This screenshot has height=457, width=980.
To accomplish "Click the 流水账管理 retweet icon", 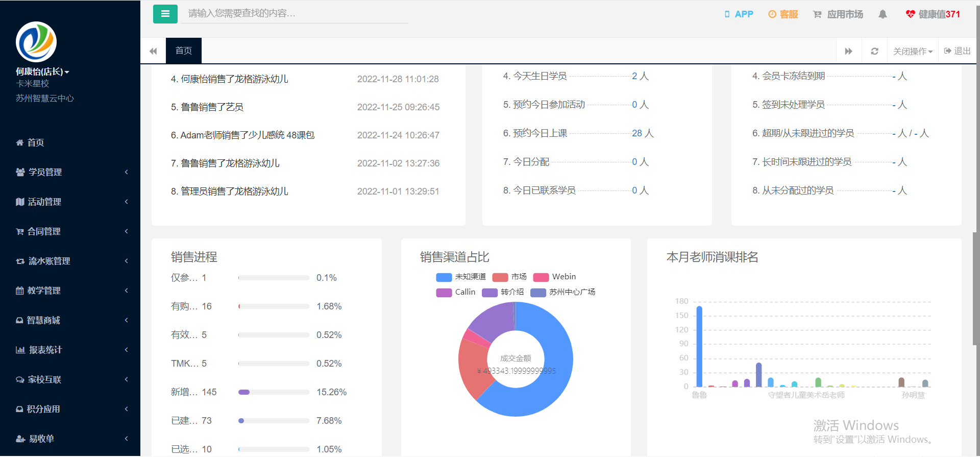I will click(20, 261).
